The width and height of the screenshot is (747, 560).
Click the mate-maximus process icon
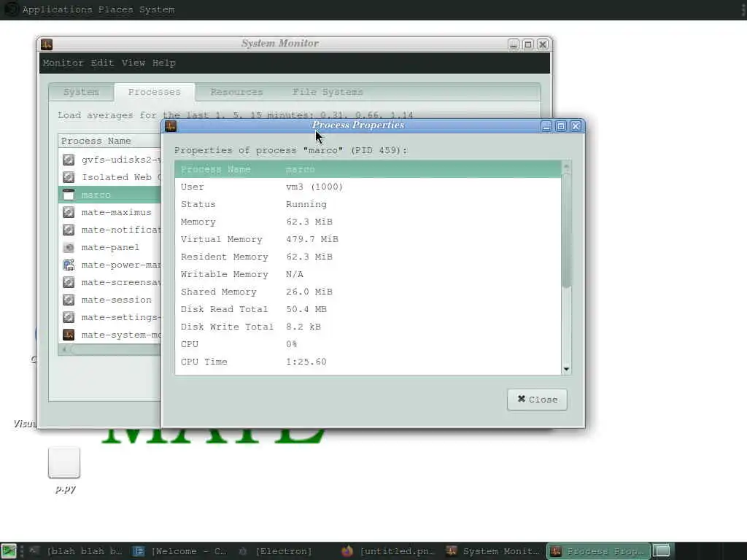[x=69, y=212]
